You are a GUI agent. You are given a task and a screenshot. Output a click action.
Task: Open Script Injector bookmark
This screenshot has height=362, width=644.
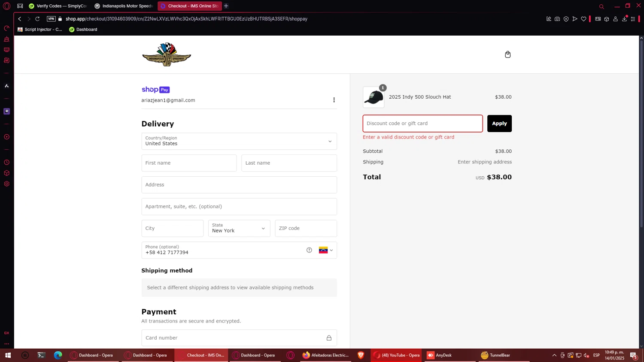click(x=40, y=30)
